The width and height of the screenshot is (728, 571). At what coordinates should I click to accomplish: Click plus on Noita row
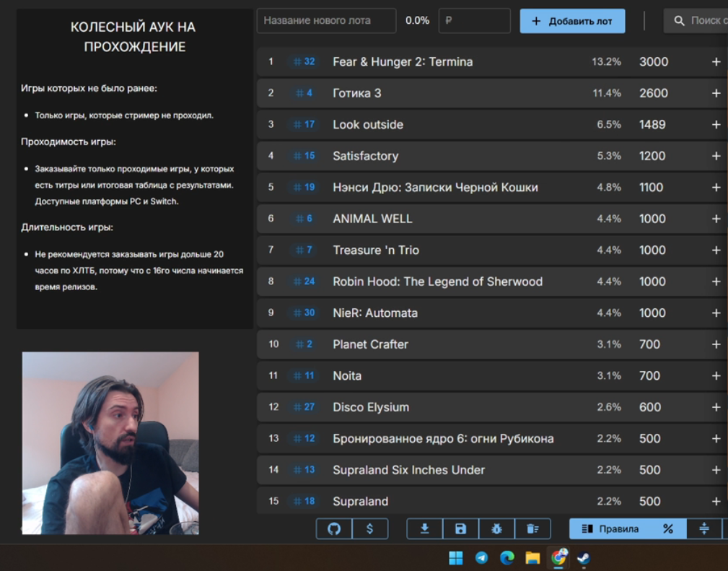click(716, 375)
